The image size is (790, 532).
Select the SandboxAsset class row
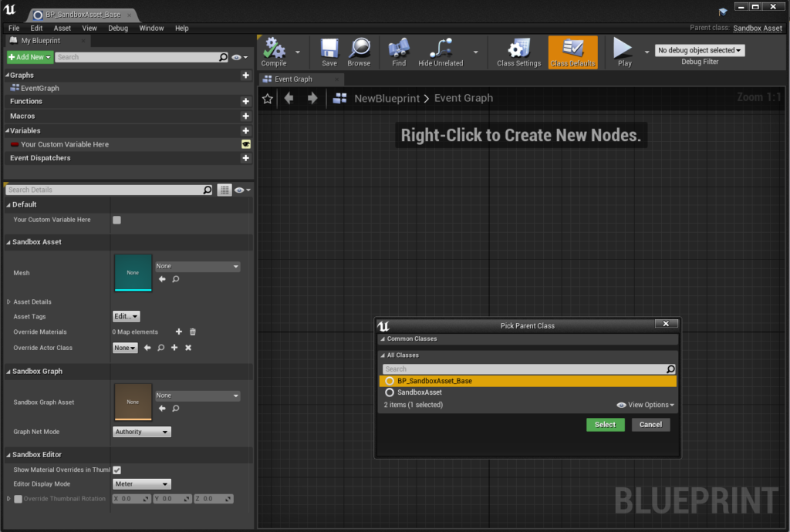pos(528,392)
